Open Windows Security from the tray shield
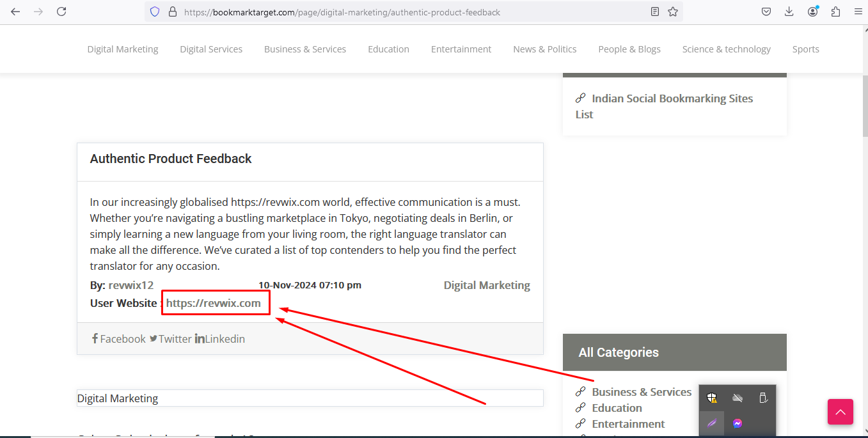Screen dimensions: 868x438 coord(712,398)
